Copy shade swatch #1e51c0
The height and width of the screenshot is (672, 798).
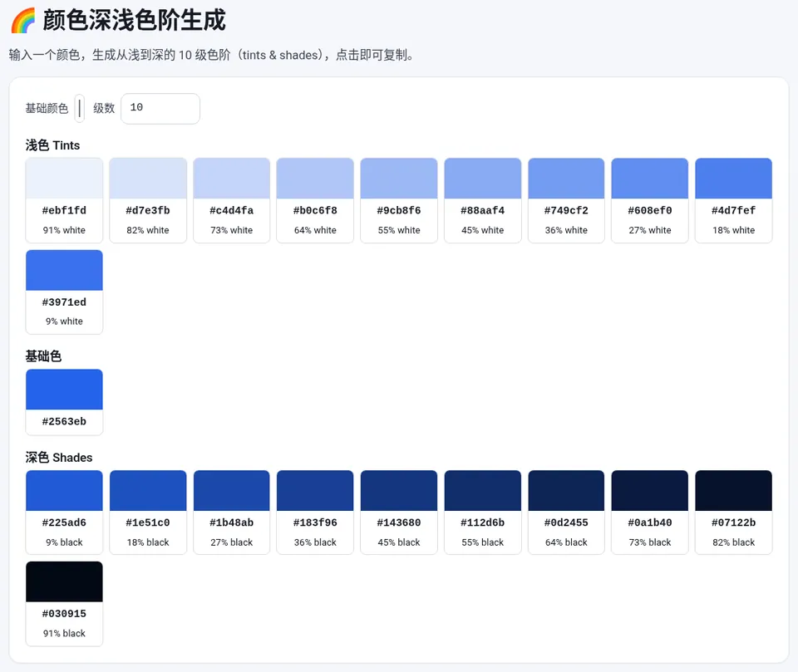click(x=148, y=513)
